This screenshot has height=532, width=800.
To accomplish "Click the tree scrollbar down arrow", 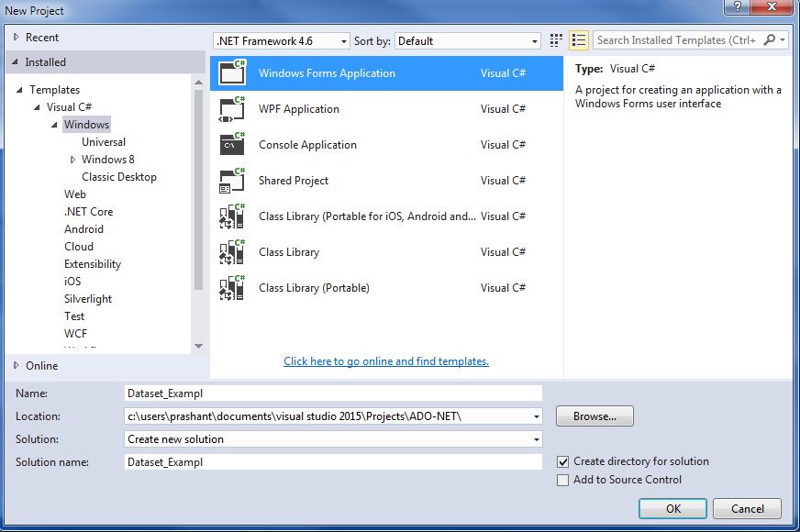I will tap(198, 347).
